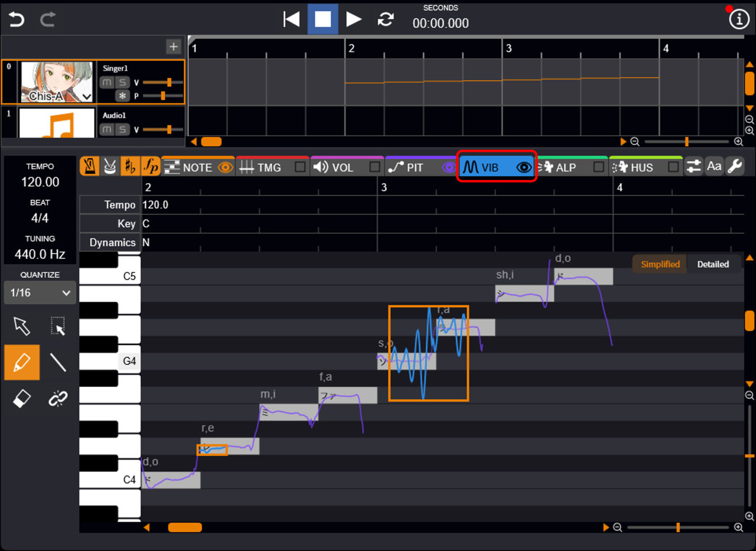Enable the TMG layer checkbox
The width and height of the screenshot is (756, 551).
(300, 168)
